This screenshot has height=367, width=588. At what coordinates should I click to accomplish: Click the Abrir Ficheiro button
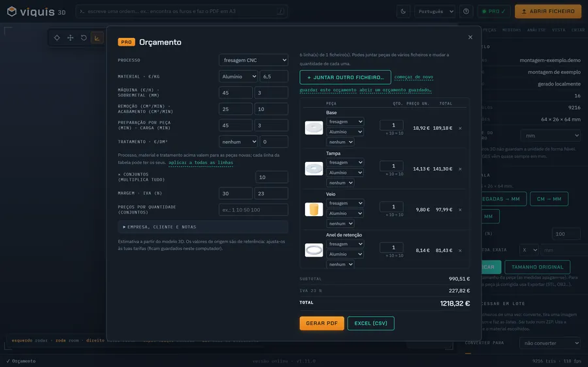(x=548, y=11)
